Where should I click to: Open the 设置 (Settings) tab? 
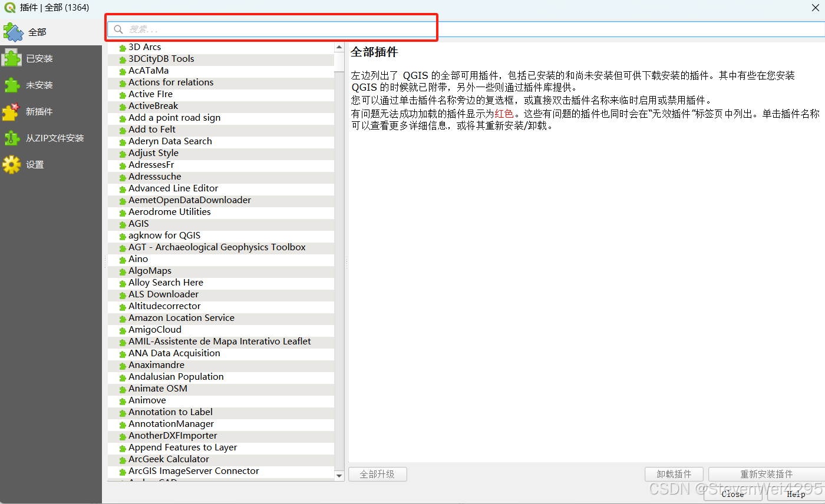(x=51, y=165)
